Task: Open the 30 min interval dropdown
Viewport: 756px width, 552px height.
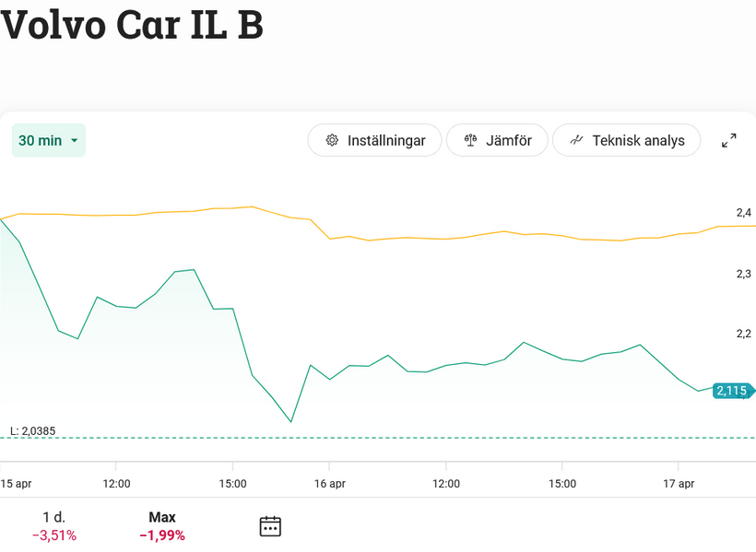Action: point(49,141)
